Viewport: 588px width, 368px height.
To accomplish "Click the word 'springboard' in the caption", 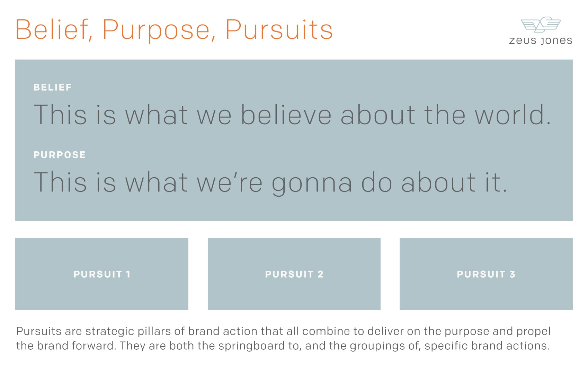I will point(252,346).
